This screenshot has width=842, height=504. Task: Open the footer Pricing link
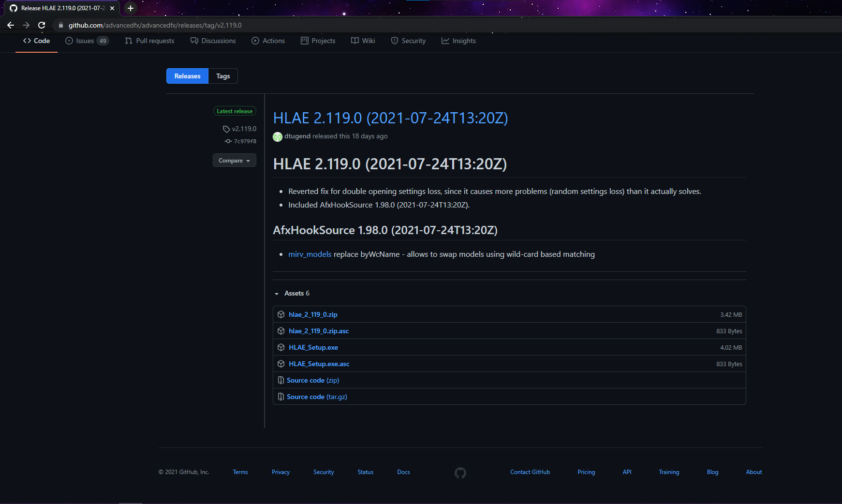click(x=586, y=472)
